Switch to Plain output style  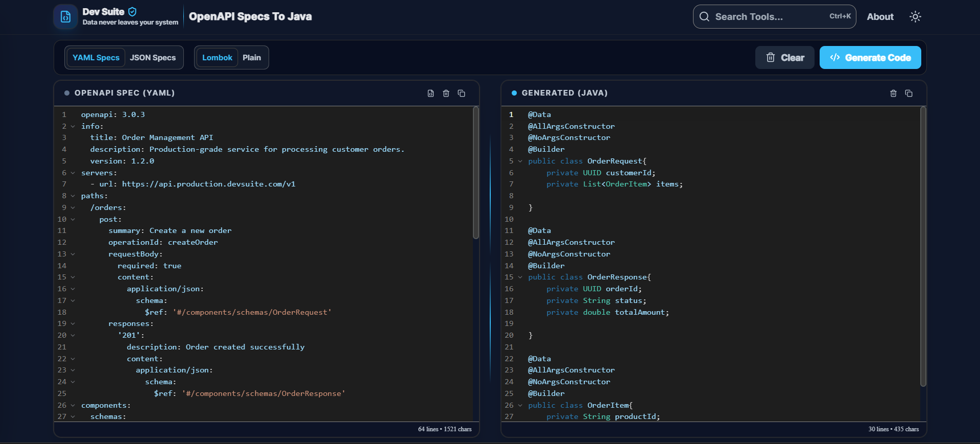(252, 58)
